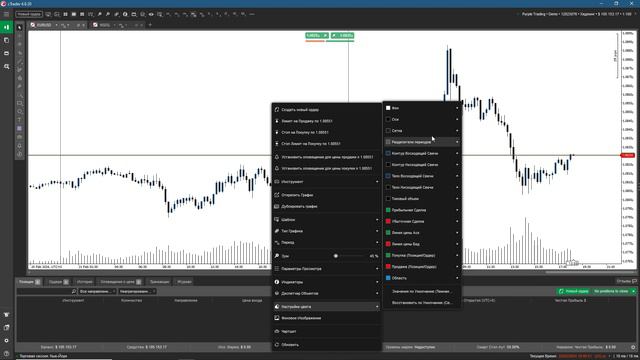Switch to the Журнал tab
Screen dimensions: 640x360
click(184, 282)
